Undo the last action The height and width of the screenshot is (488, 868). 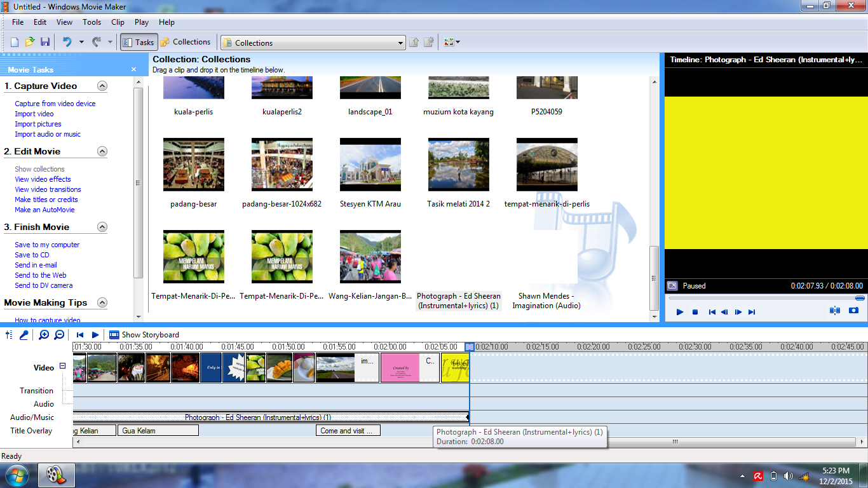point(67,42)
